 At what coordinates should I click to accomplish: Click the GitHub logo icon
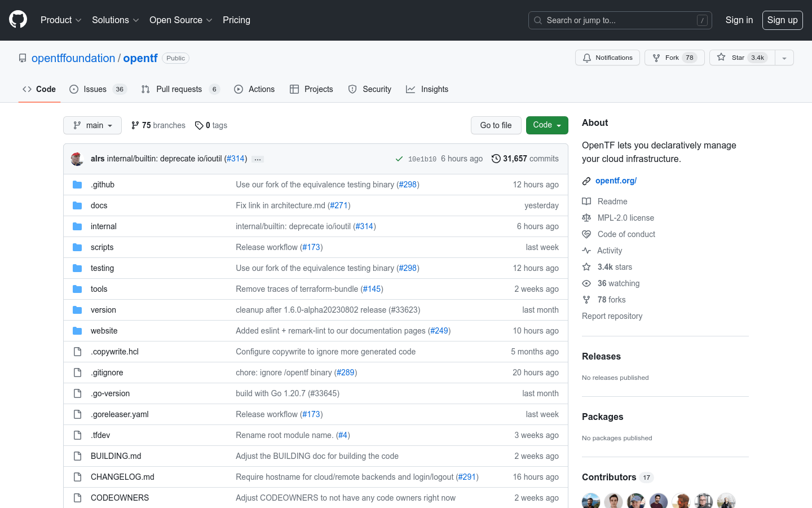[18, 20]
